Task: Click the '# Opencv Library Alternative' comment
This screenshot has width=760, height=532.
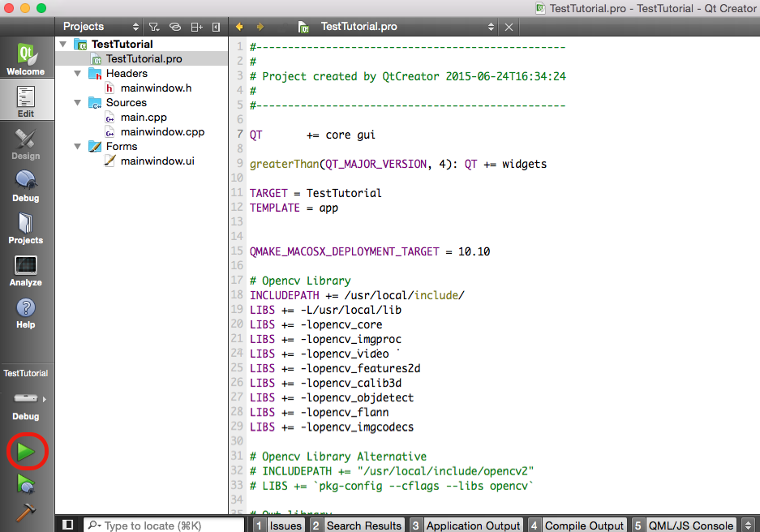Action: [338, 457]
